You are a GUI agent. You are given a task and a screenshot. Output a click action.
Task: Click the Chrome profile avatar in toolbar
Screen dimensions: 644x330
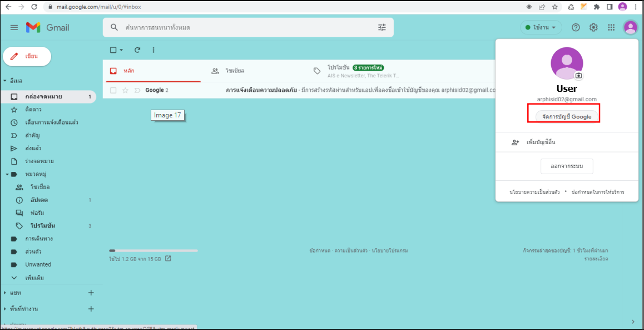tap(623, 7)
